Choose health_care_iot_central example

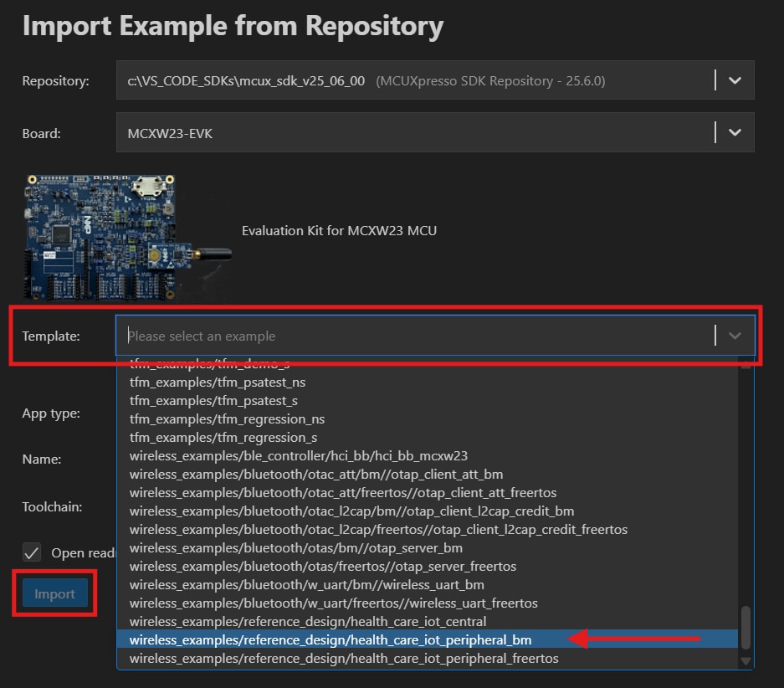click(307, 622)
